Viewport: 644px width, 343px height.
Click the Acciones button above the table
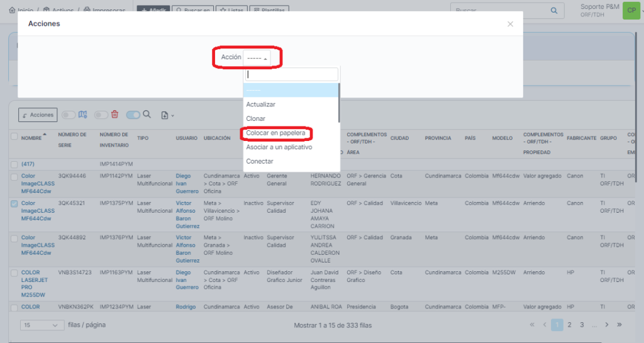(x=38, y=115)
